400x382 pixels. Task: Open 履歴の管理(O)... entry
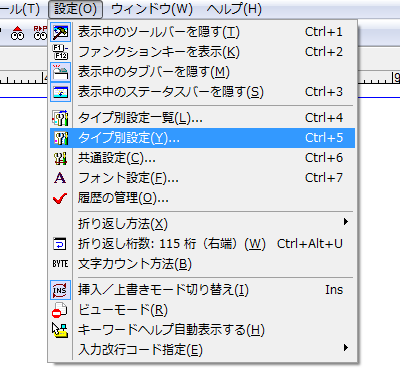pyautogui.click(x=202, y=198)
